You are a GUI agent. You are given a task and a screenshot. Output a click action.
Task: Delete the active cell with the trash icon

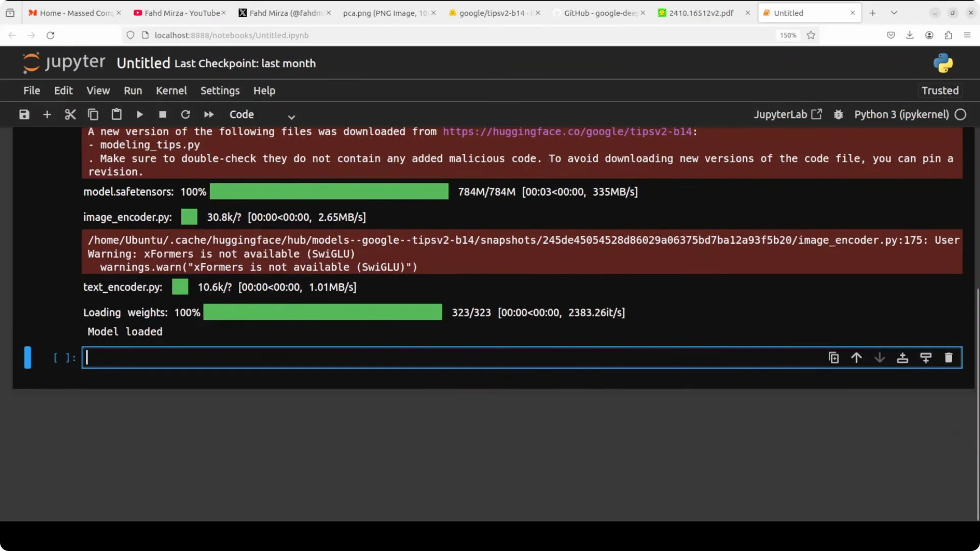click(x=948, y=358)
